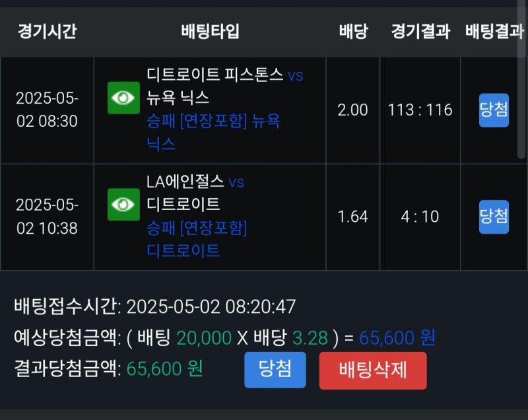The width and height of the screenshot is (528, 420).
Task: Click the 경기시간 column header
Action: [47, 31]
